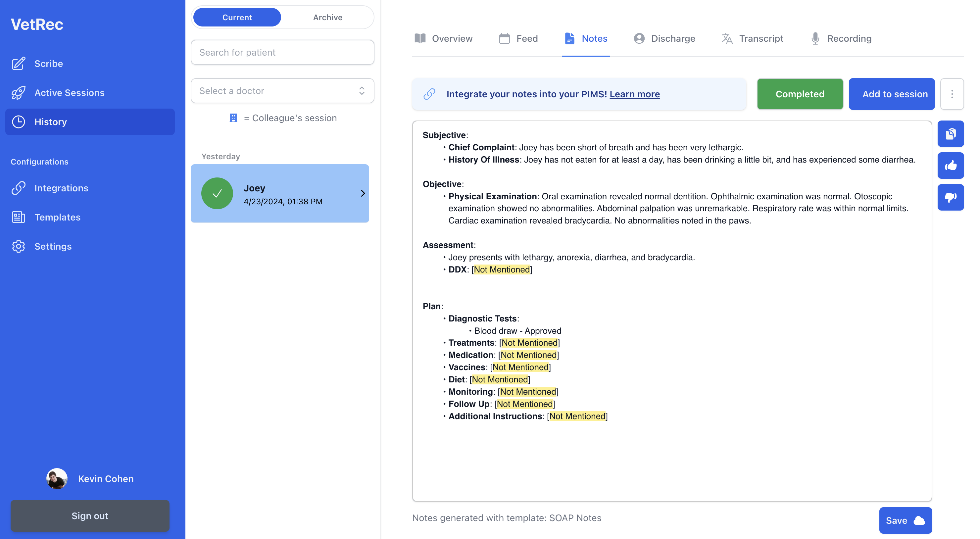Toggle the green Completed status button

(x=800, y=94)
